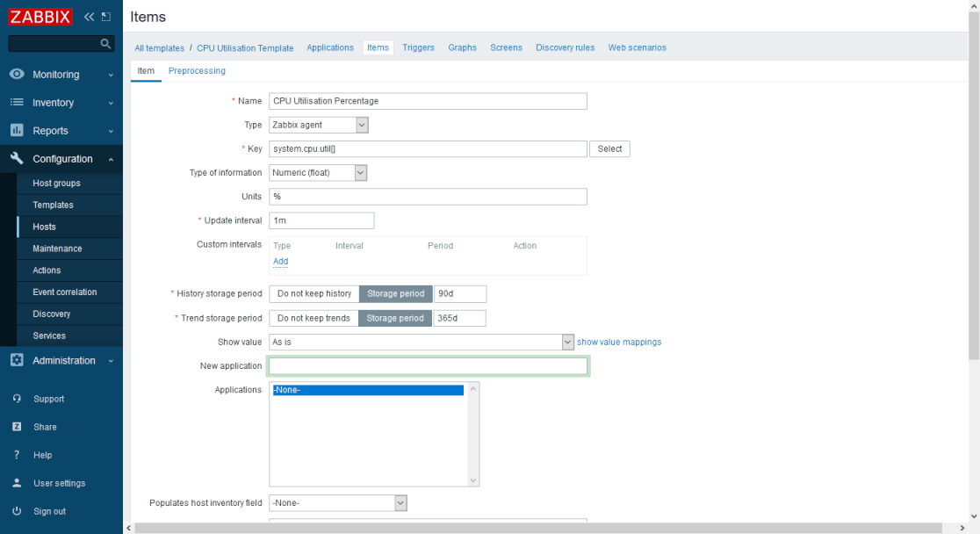This screenshot has width=980, height=534.
Task: Click the Monitoring eye icon
Action: (x=17, y=74)
